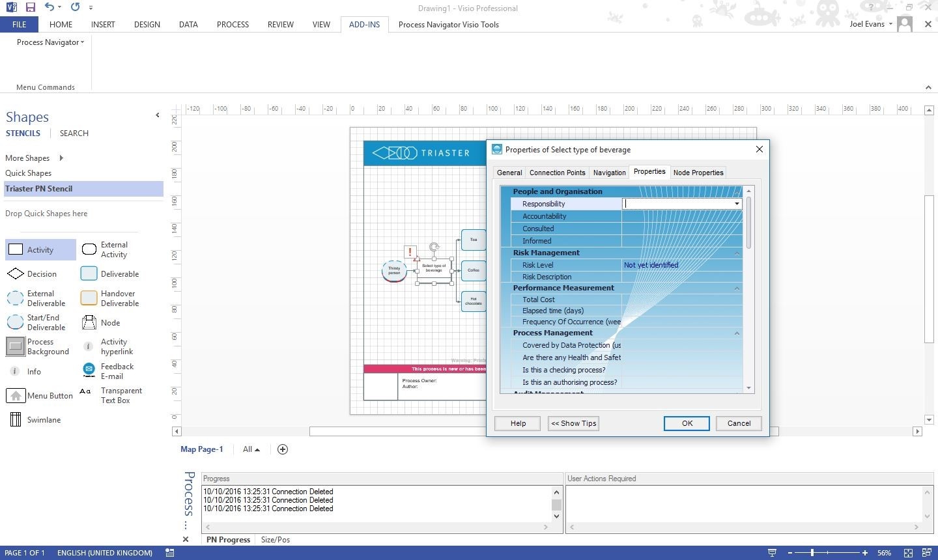The image size is (938, 560).
Task: Open the Responsibility dropdown in the dialog
Action: 736,203
